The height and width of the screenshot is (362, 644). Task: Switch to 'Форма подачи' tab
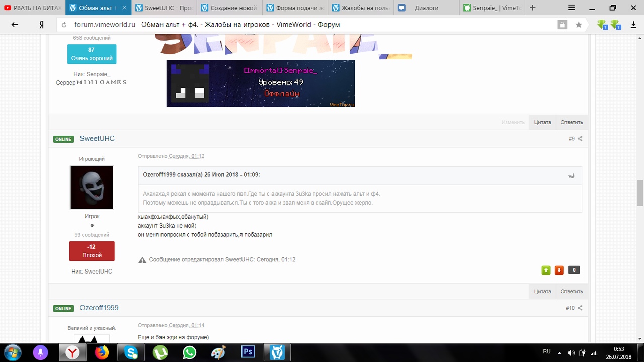295,8
